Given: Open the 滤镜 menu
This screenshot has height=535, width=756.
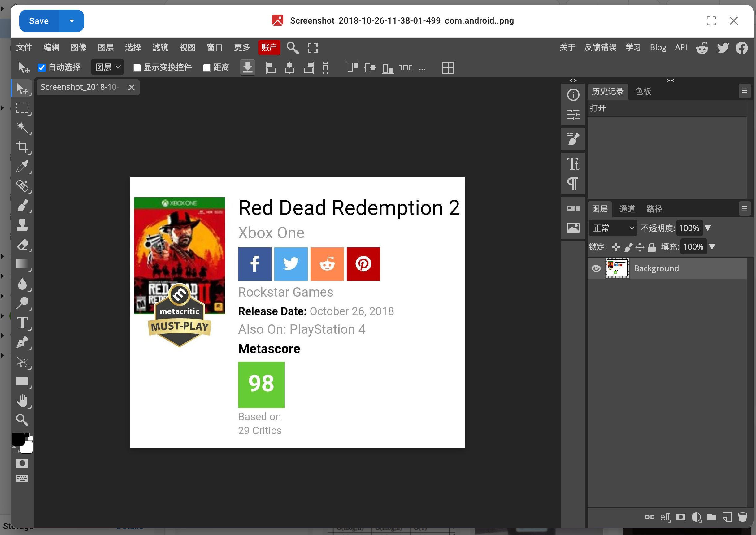Looking at the screenshot, I should (x=160, y=47).
